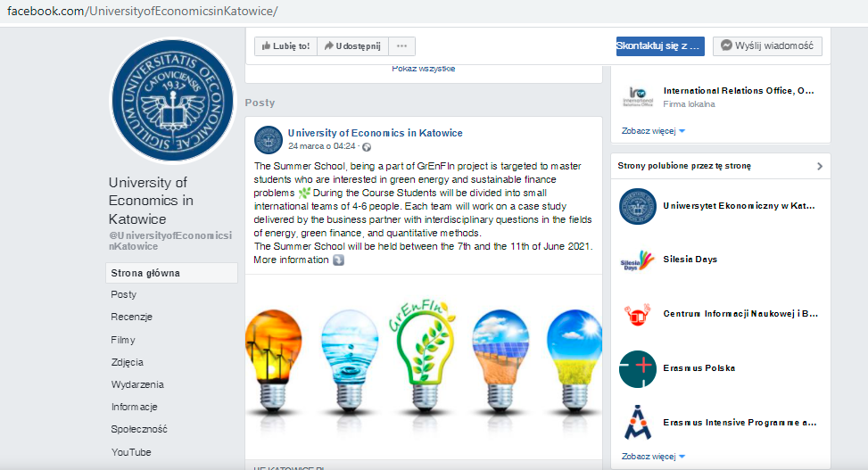Open the Erasmus Polska page link

pos(699,368)
